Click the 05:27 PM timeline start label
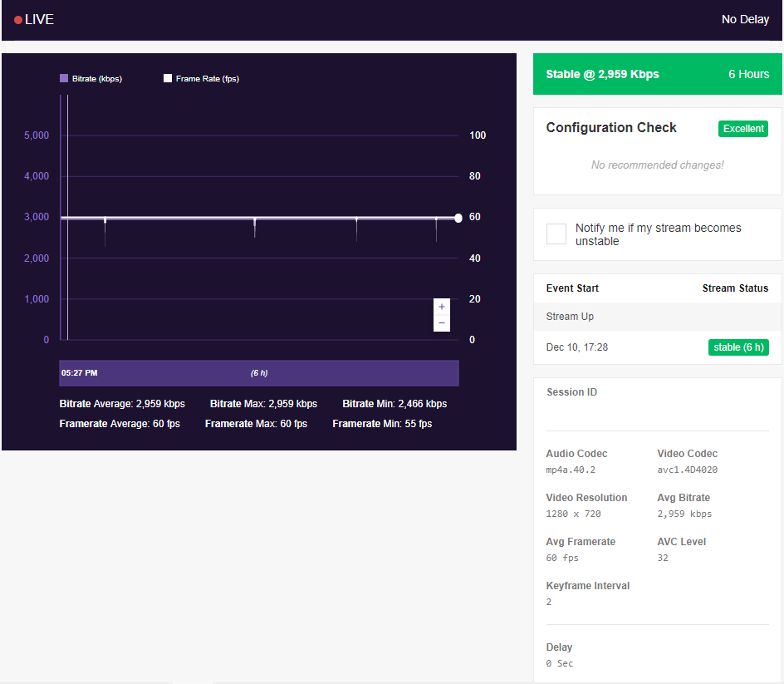 (x=80, y=373)
